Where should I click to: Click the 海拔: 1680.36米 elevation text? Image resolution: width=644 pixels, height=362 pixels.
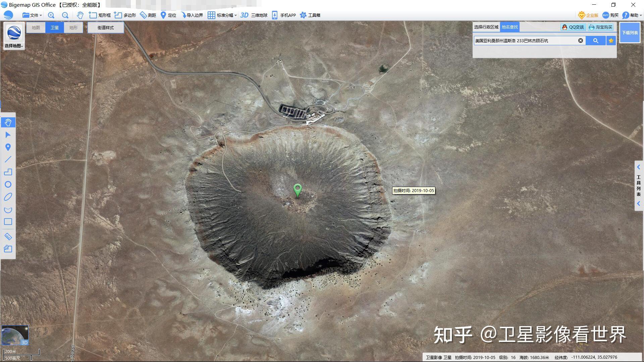point(534,357)
